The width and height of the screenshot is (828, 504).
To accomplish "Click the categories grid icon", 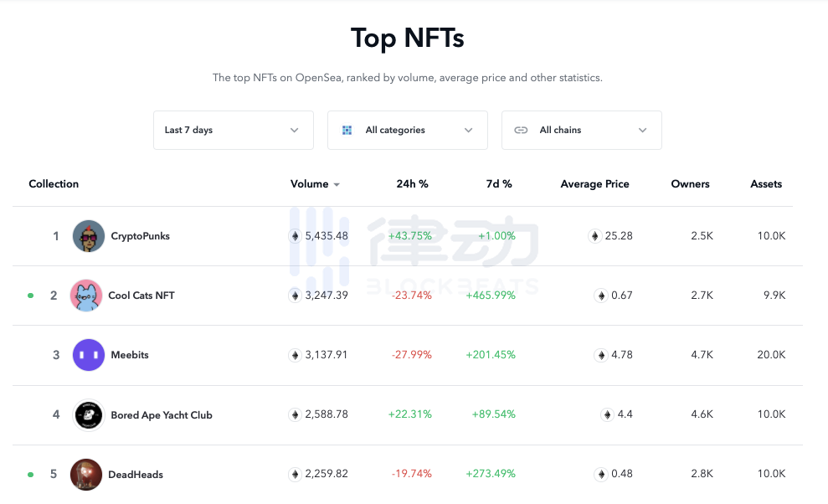I will pos(347,131).
